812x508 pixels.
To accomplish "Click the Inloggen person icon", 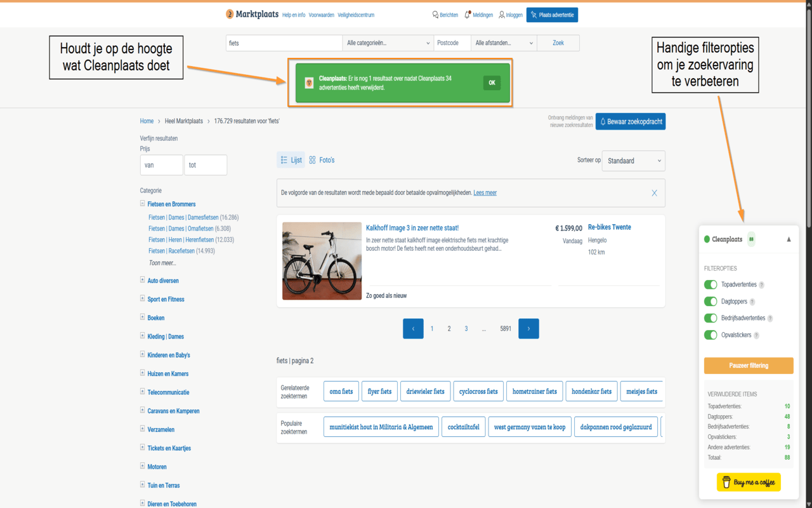I will tap(502, 15).
